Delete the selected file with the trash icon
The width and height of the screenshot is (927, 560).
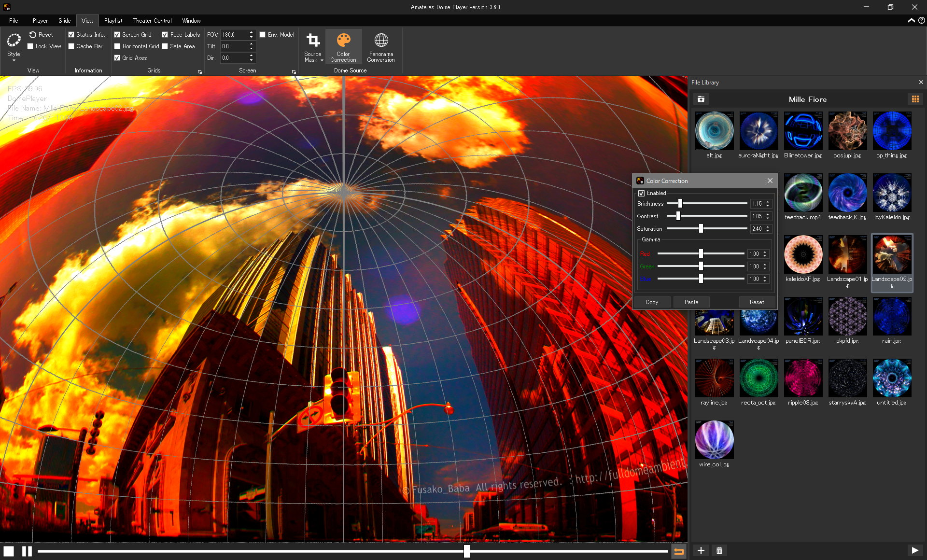pos(719,550)
